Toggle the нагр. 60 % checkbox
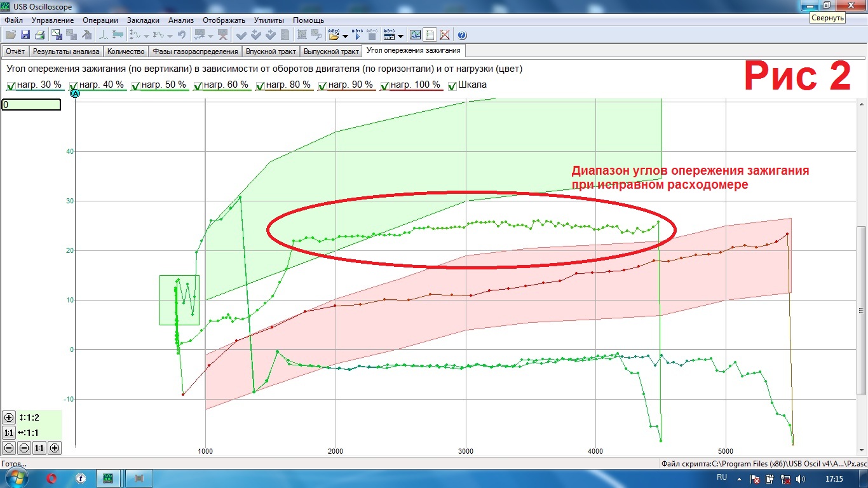This screenshot has height=488, width=868. point(198,86)
